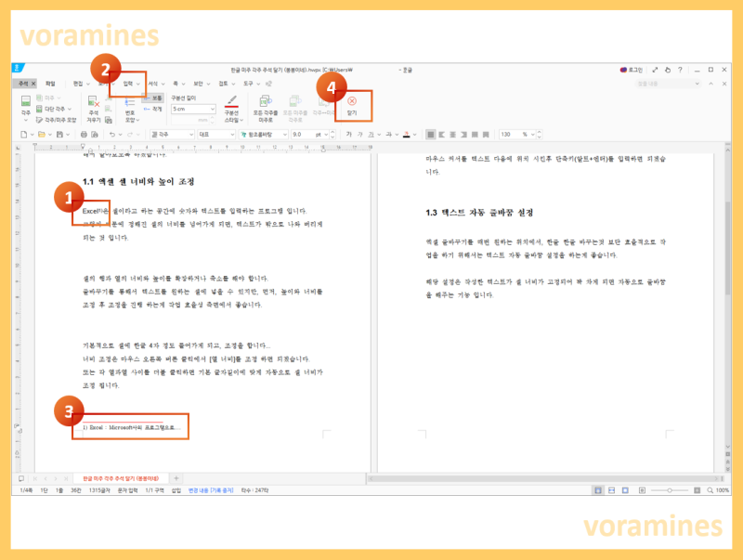Open the 입력 menu
The height and width of the screenshot is (560, 743).
tap(131, 84)
